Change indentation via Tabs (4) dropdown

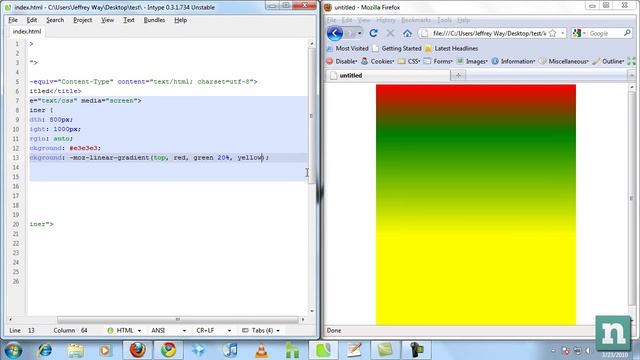tap(261, 330)
